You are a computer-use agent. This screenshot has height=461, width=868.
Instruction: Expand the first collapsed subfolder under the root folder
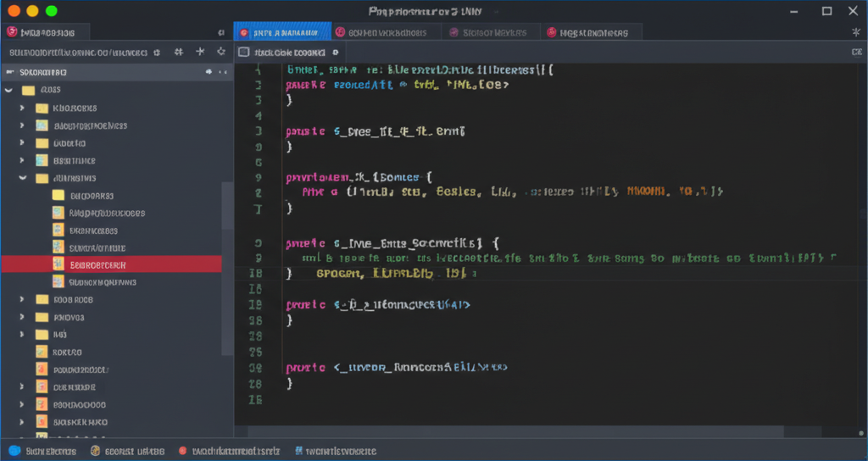coord(22,108)
